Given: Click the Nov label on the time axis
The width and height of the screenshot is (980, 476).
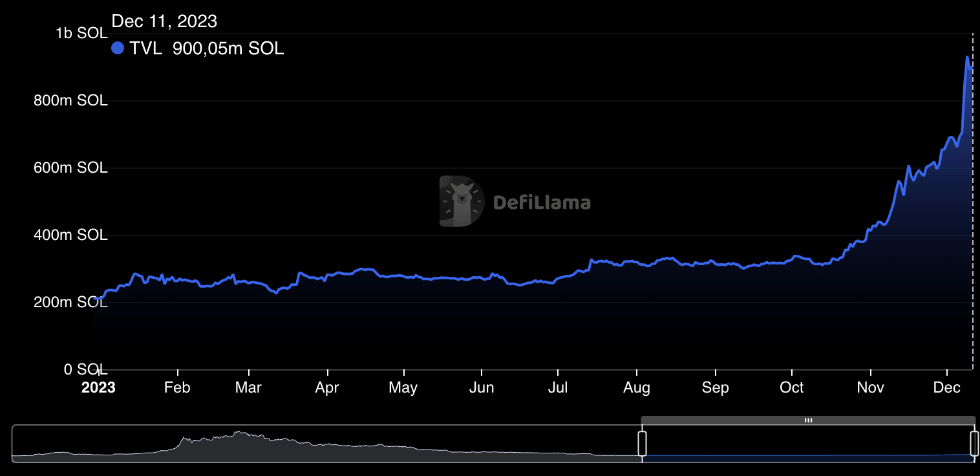Looking at the screenshot, I should point(871,387).
